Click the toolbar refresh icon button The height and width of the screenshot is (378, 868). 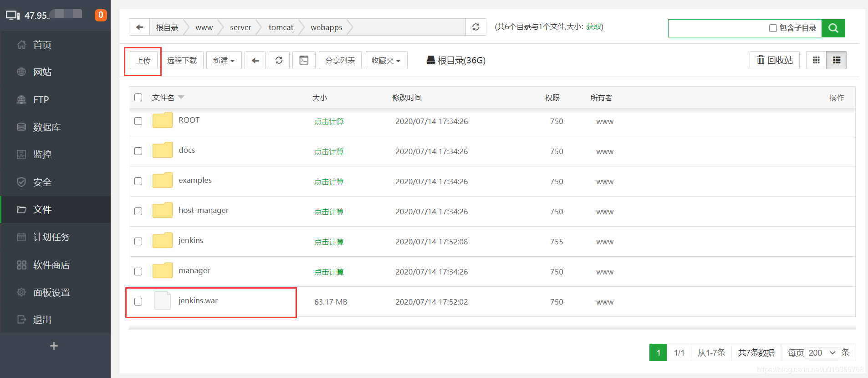tap(279, 60)
